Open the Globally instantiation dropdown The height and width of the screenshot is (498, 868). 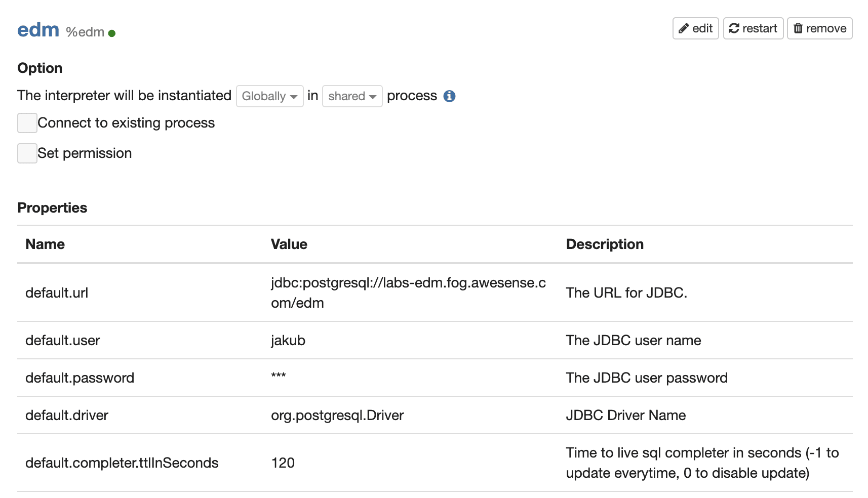pos(269,96)
